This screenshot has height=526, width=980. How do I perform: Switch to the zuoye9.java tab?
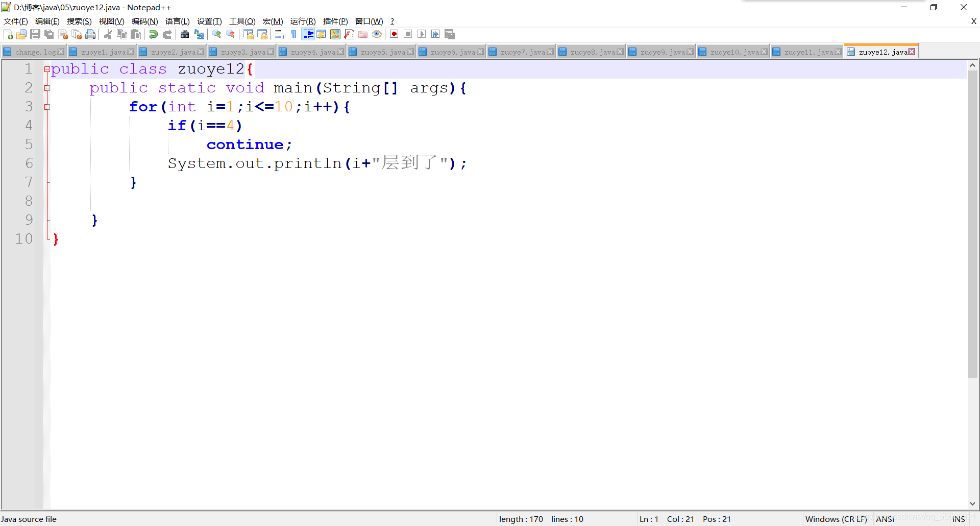click(660, 52)
